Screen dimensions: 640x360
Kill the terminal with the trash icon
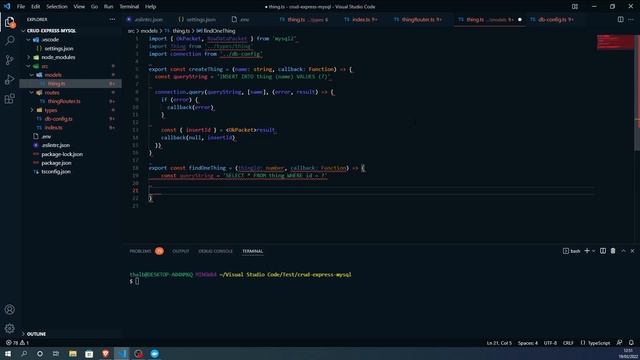pos(613,251)
